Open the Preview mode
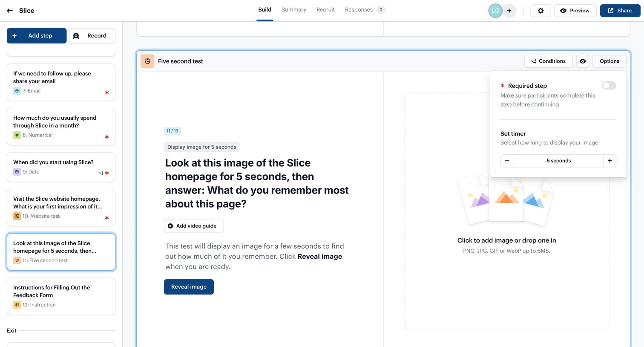Screen dimensions: 644x347 (575, 11)
